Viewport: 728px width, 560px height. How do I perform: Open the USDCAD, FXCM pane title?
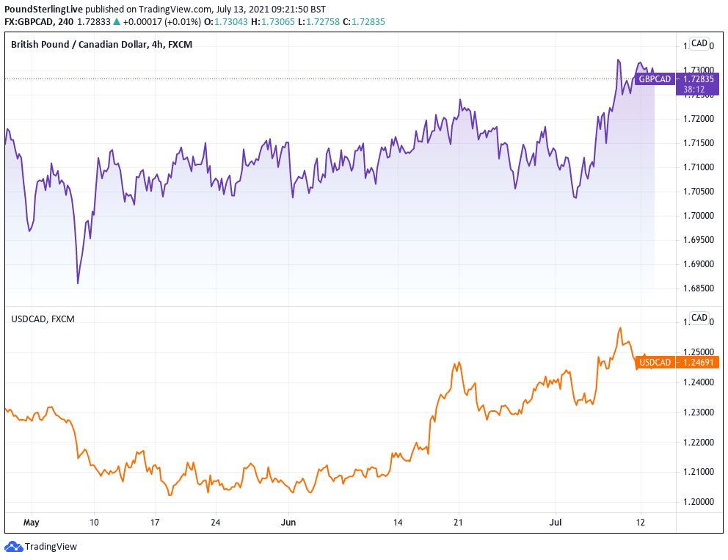(x=43, y=319)
